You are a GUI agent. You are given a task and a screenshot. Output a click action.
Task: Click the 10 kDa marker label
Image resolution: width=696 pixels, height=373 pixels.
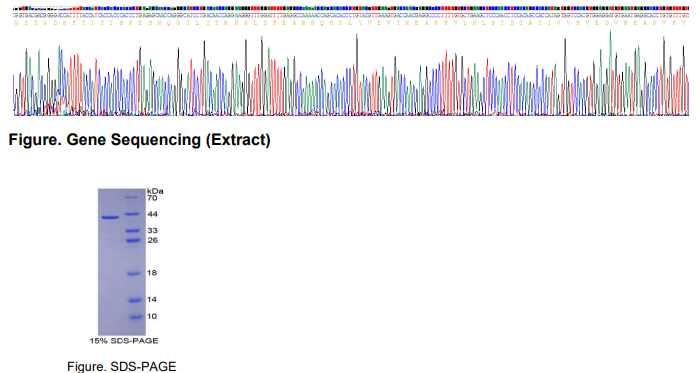coord(152,317)
